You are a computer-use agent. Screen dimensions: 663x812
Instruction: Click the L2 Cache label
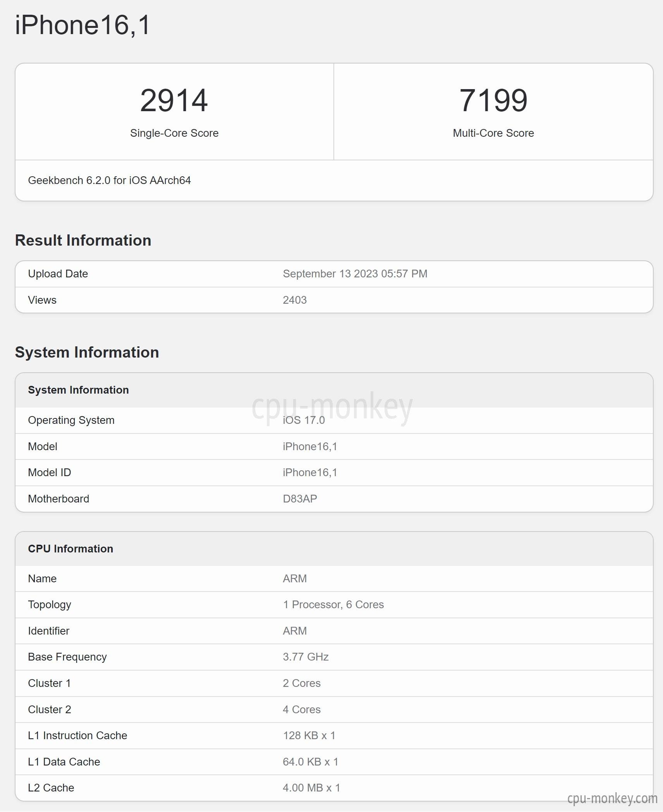(51, 788)
